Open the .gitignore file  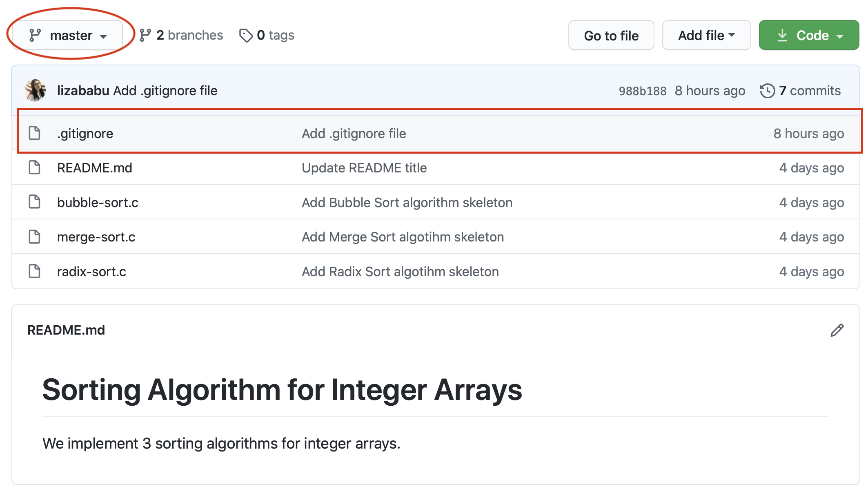coord(85,134)
